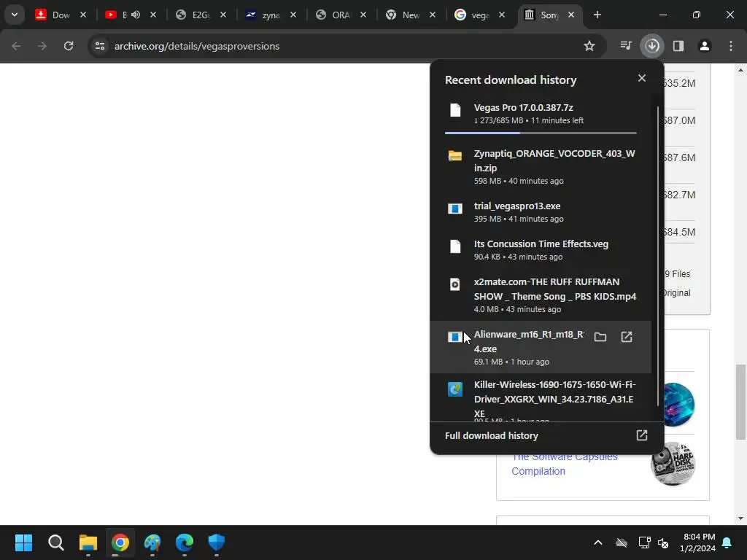Viewport: 747px width, 560px height.
Task: Open the Chrome profile icon
Action: tap(705, 46)
